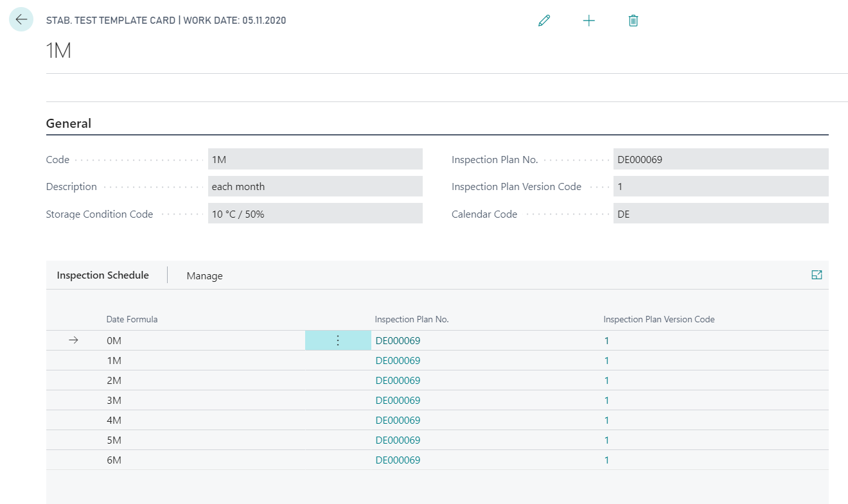Screen dimensions: 848x504
Task: Open DE000069 link in 0M row
Action: tap(398, 341)
